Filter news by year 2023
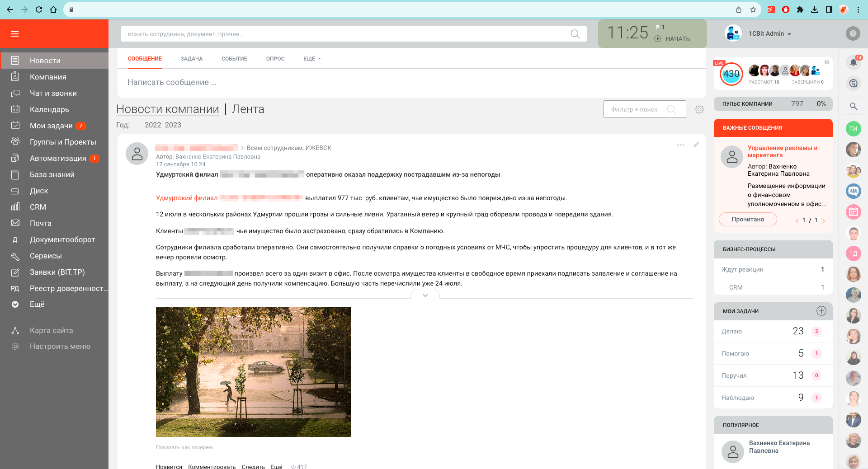Viewport: 868px width, 469px height. pos(173,125)
